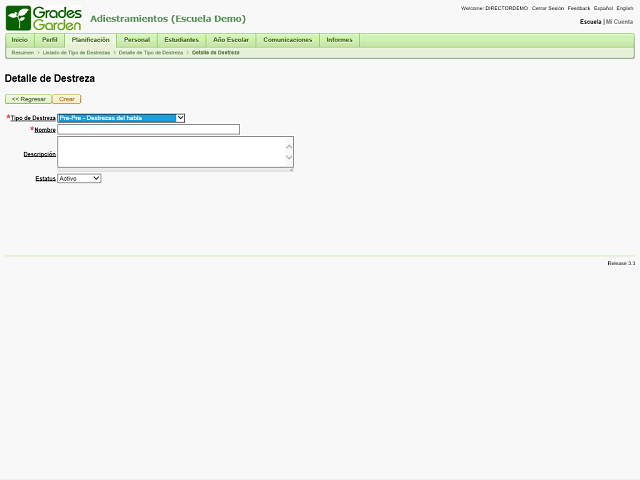The image size is (640, 480).
Task: Switch language to English
Action: (x=624, y=8)
